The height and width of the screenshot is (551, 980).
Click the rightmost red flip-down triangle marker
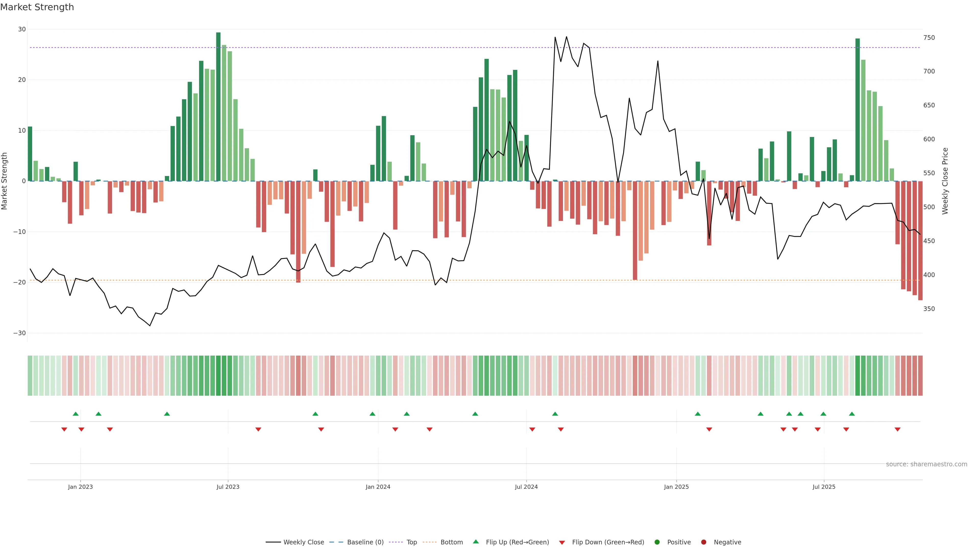898,429
